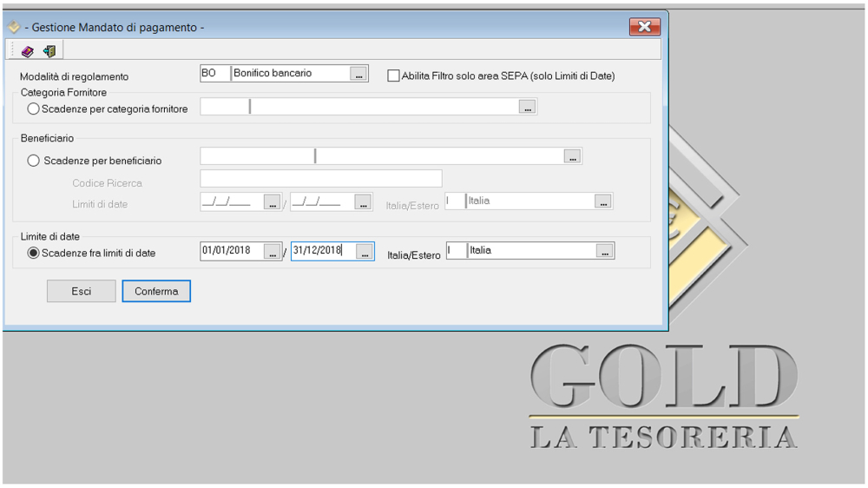The height and width of the screenshot is (488, 868).
Task: Click the end date field 31/12/2018
Action: click(322, 251)
